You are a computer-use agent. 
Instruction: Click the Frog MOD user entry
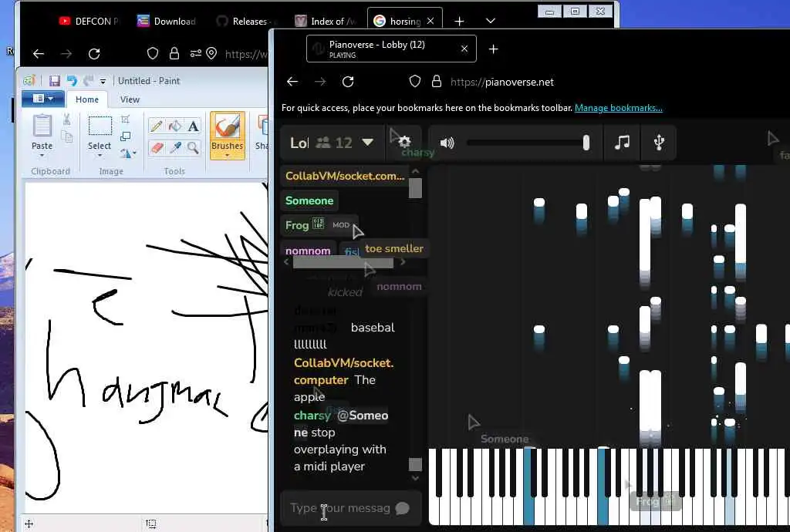click(319, 225)
